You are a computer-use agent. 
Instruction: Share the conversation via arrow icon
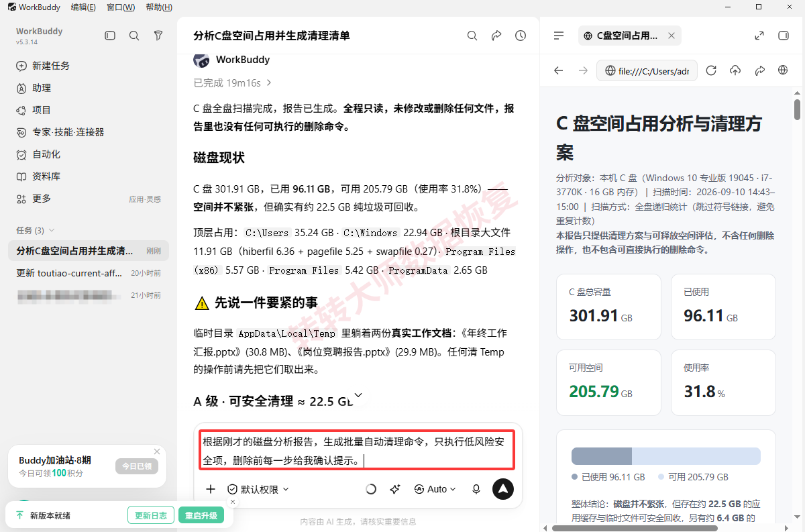tap(496, 36)
